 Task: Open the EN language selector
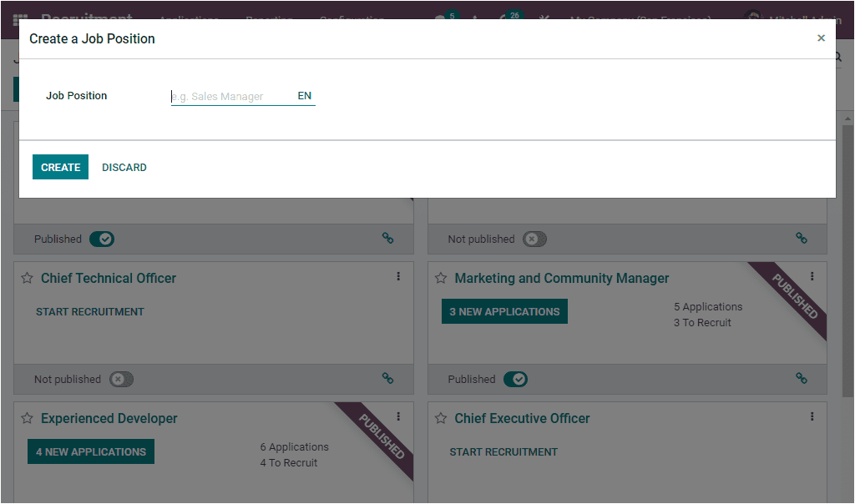click(x=304, y=96)
